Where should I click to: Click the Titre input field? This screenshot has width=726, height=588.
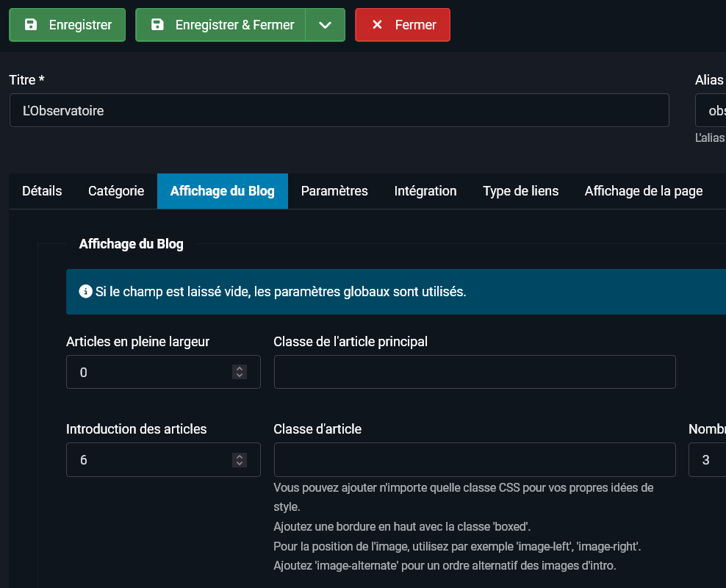click(339, 111)
